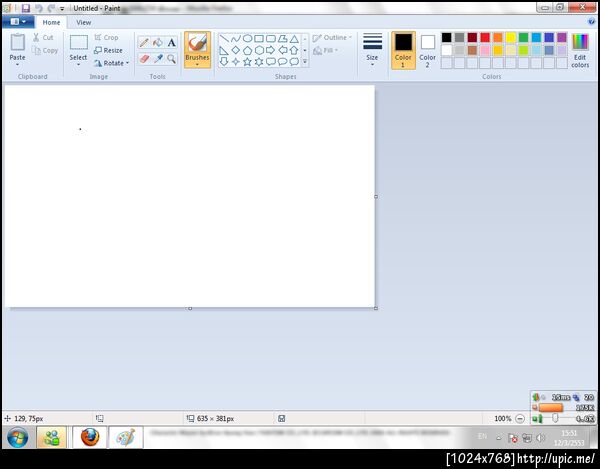
Task: Open the Rotate dropdown
Action: (x=111, y=63)
